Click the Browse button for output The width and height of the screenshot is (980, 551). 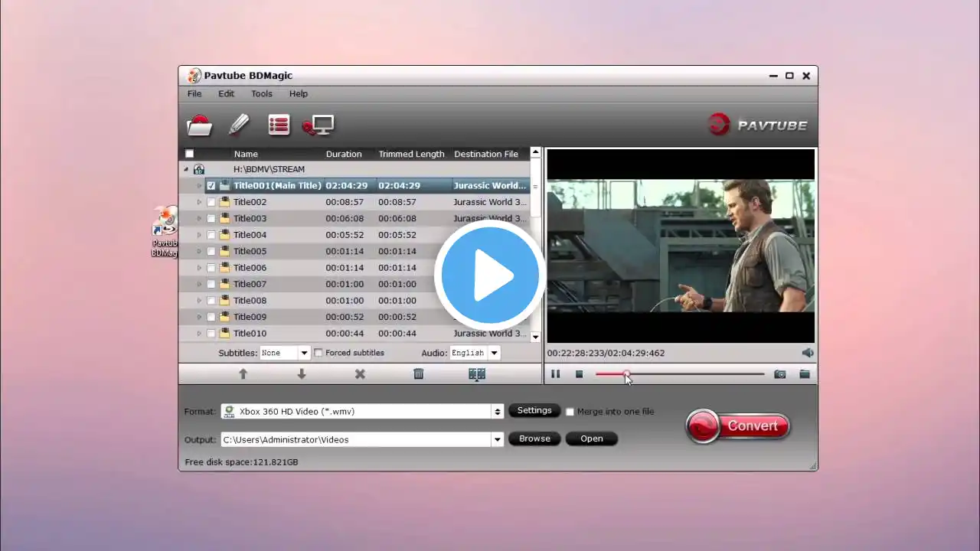click(x=534, y=439)
